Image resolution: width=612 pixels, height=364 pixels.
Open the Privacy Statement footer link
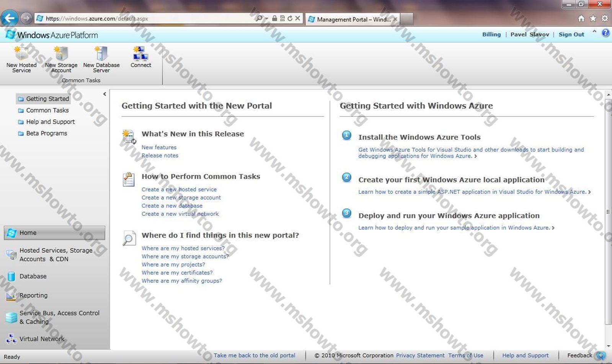(420, 355)
